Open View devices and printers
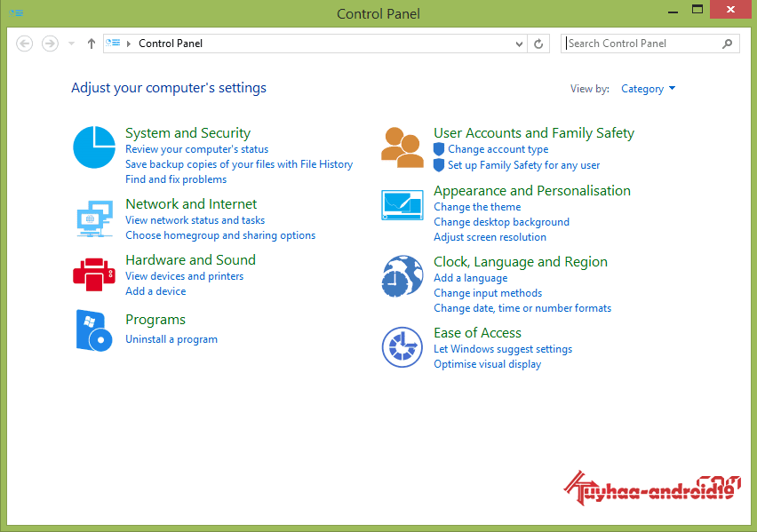 [185, 276]
